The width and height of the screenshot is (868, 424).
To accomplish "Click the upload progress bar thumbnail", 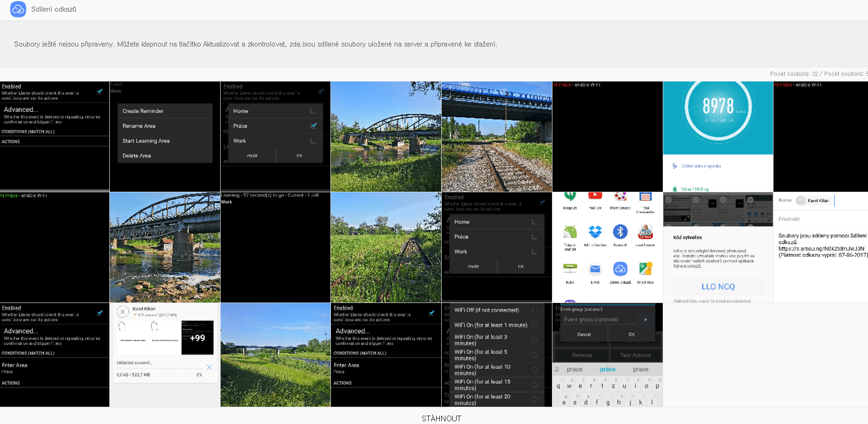I will click(165, 355).
